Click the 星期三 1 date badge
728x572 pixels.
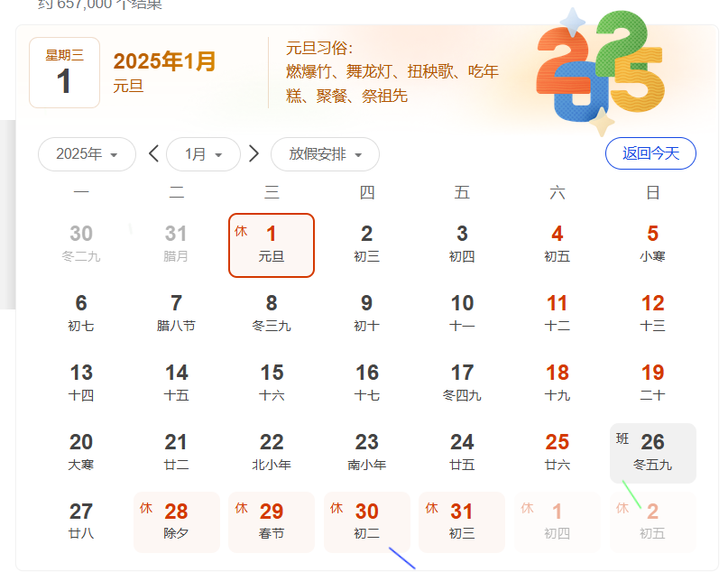click(64, 72)
